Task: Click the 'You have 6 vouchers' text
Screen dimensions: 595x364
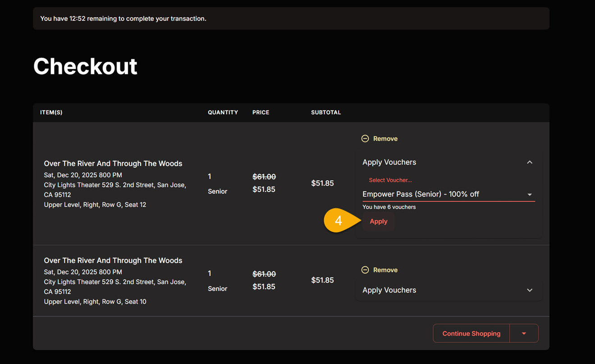Action: point(389,207)
